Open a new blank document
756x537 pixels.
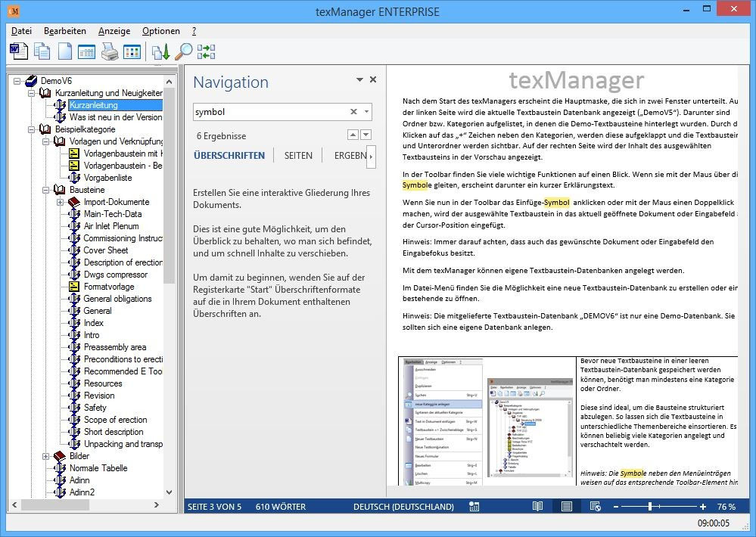point(65,51)
